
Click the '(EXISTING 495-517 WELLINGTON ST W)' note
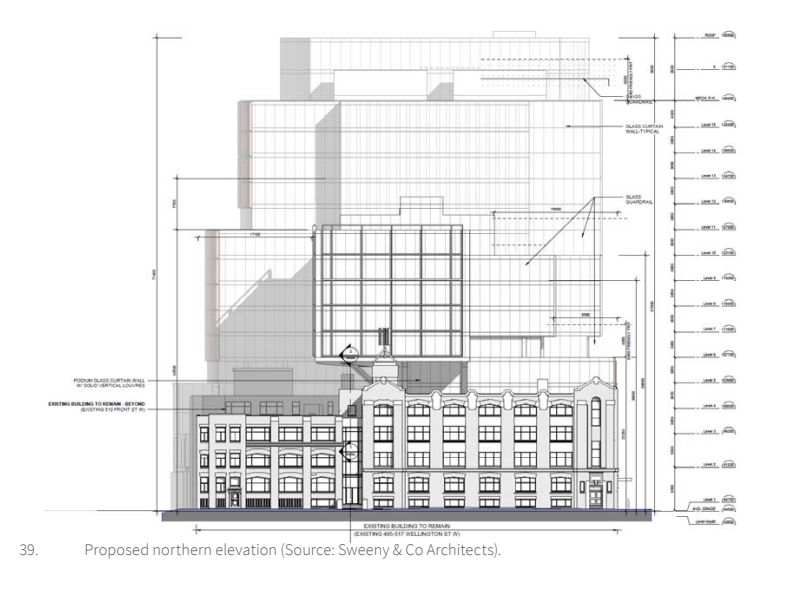tap(407, 534)
